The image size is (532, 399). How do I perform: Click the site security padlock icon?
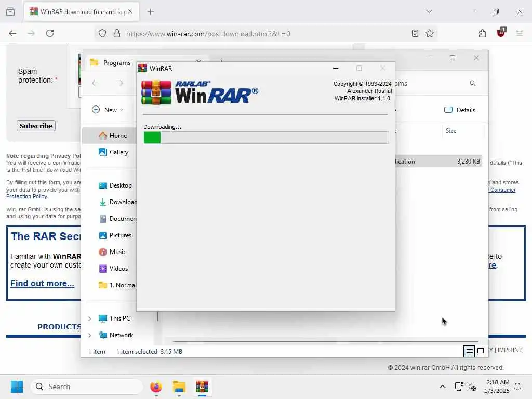click(x=117, y=34)
